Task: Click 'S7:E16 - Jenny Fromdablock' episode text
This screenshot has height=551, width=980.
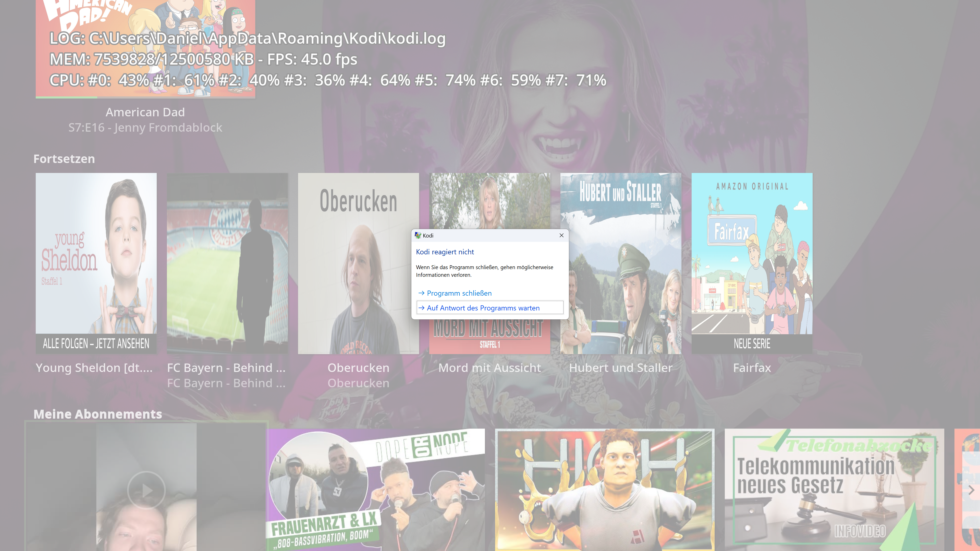Action: tap(145, 128)
